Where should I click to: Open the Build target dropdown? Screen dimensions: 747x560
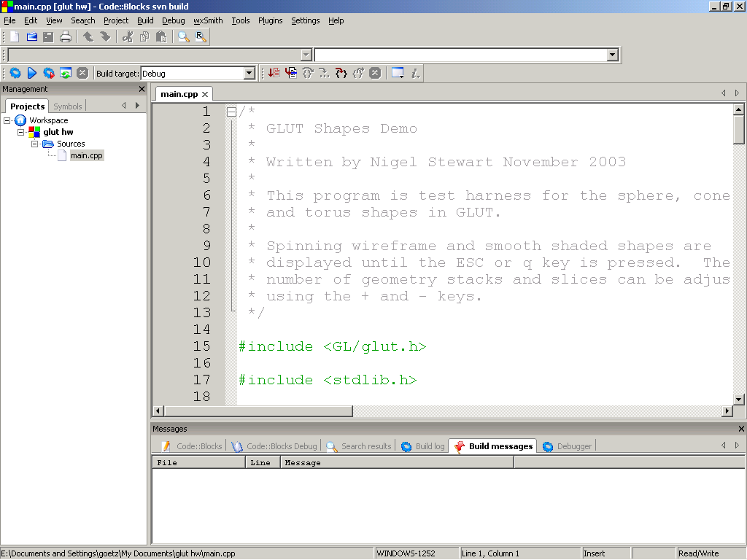pos(249,74)
